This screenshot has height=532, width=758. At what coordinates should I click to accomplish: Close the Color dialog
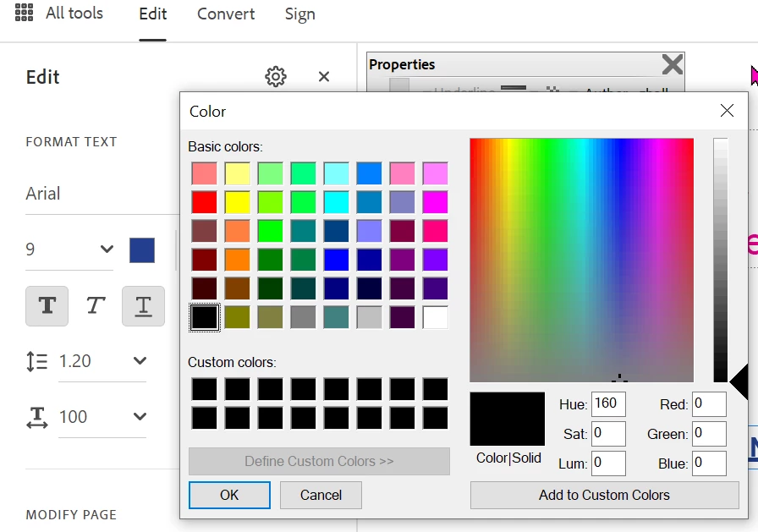727,111
